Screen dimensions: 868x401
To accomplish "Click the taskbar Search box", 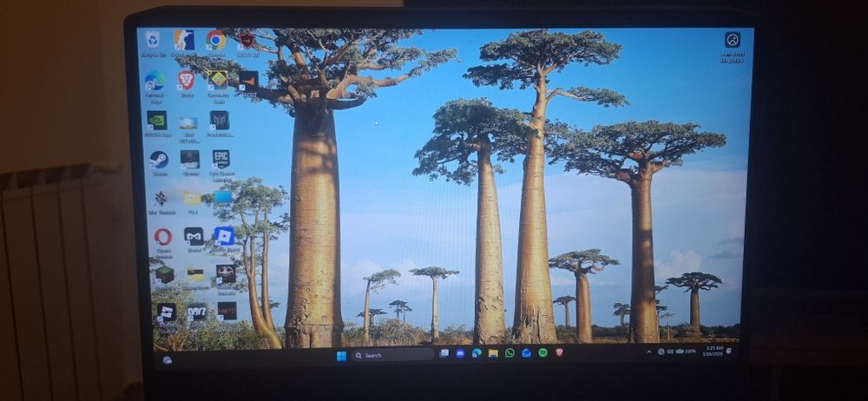I will (x=393, y=355).
